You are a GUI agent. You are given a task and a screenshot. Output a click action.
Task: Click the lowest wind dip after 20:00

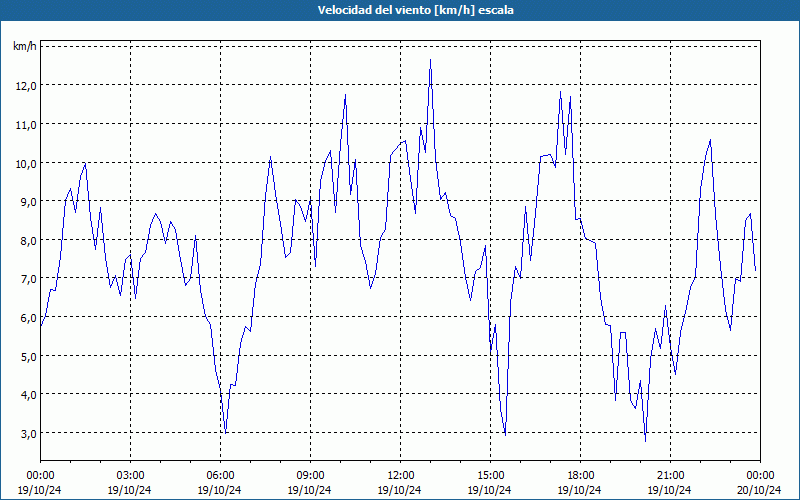pos(645,441)
